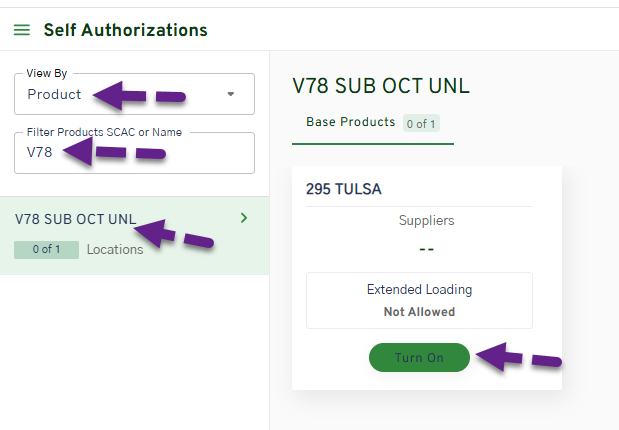This screenshot has width=619, height=430.
Task: Click the Suppliers label in the card
Action: tap(426, 220)
